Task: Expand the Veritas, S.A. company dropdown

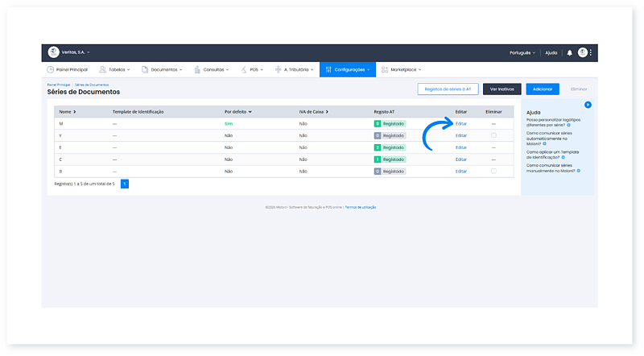Action: pyautogui.click(x=76, y=52)
